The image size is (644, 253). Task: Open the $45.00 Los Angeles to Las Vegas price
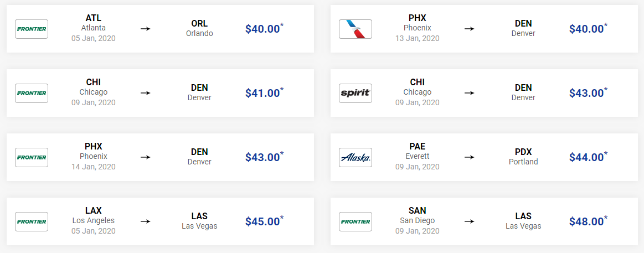[x=265, y=220]
